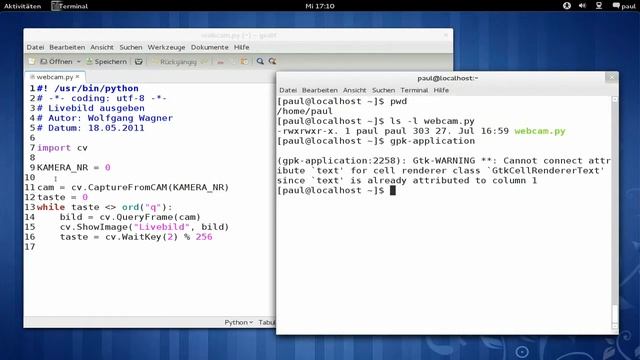Viewport: 640px width, 360px height.
Task: Close the terminal window
Action: tap(611, 78)
